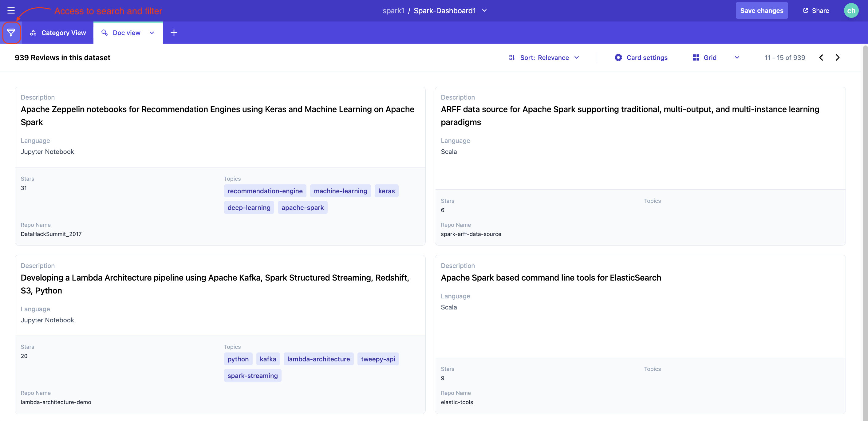The width and height of the screenshot is (868, 421).
Task: Open the elastic-tools repo card
Action: point(550,278)
